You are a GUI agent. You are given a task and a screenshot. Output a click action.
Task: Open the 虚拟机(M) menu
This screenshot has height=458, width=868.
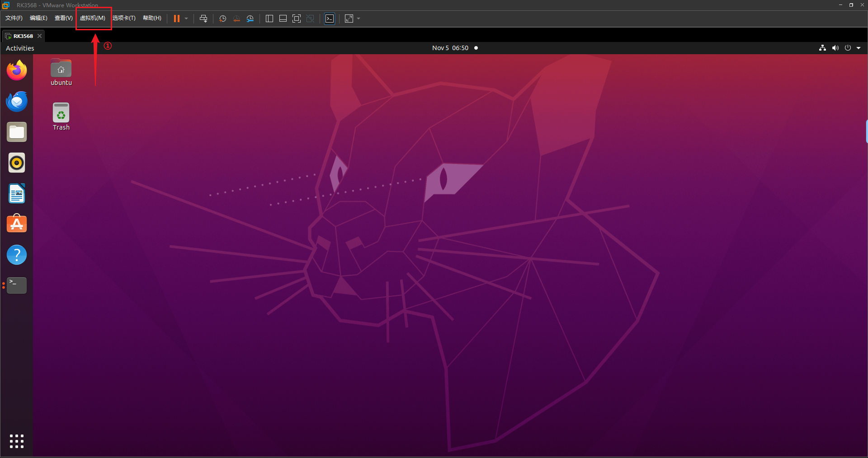(93, 18)
